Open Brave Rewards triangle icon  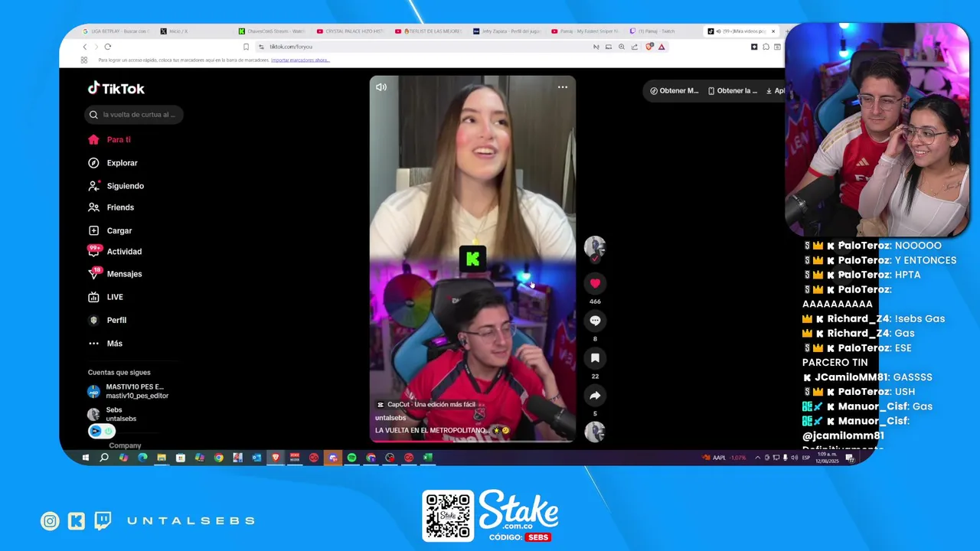(x=661, y=47)
